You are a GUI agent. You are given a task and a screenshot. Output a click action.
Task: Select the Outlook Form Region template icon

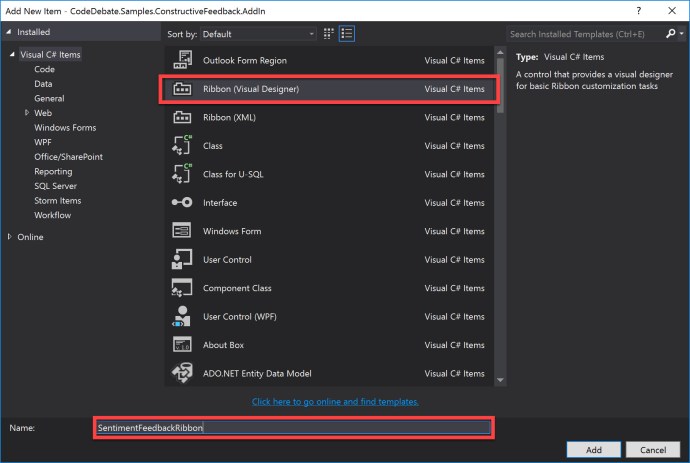[182, 61]
